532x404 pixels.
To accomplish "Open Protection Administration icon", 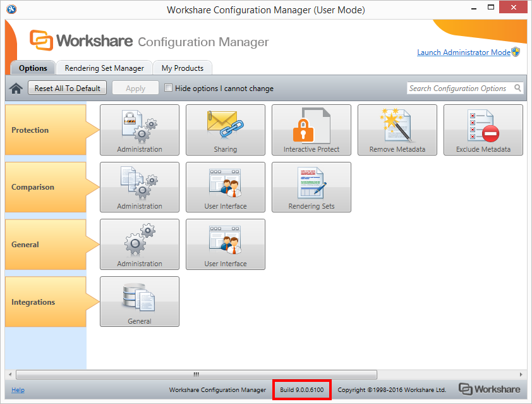I will pos(140,130).
